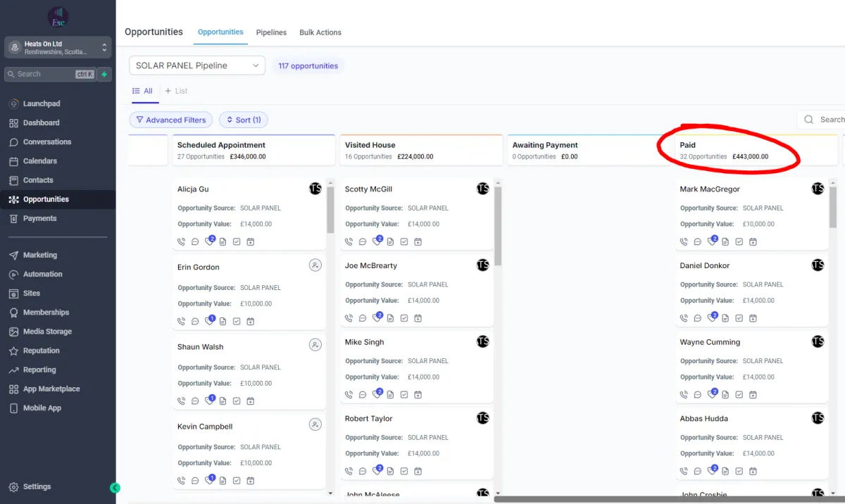Click appointment calendar icon on Shaun Walsh card
Image resolution: width=845 pixels, height=504 pixels.
pos(250,401)
